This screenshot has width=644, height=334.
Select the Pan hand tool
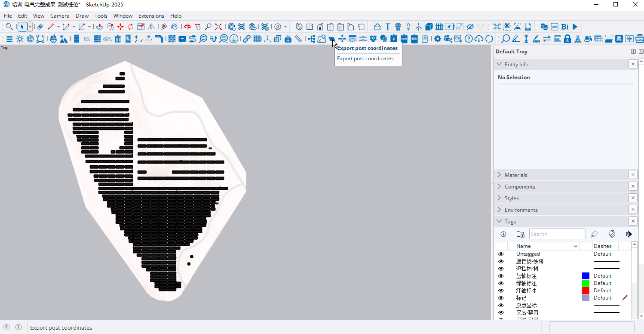click(197, 27)
